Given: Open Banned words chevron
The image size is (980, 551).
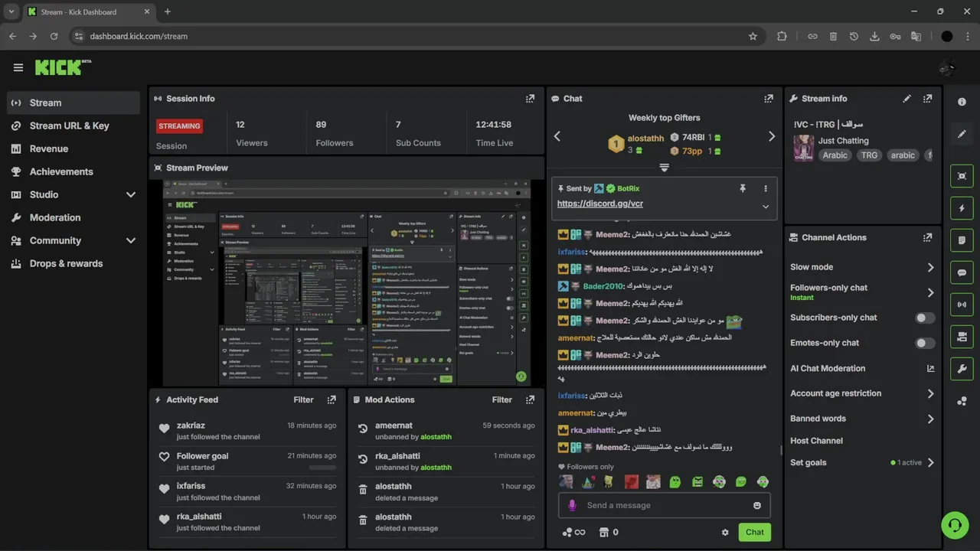Looking at the screenshot, I should pos(930,419).
